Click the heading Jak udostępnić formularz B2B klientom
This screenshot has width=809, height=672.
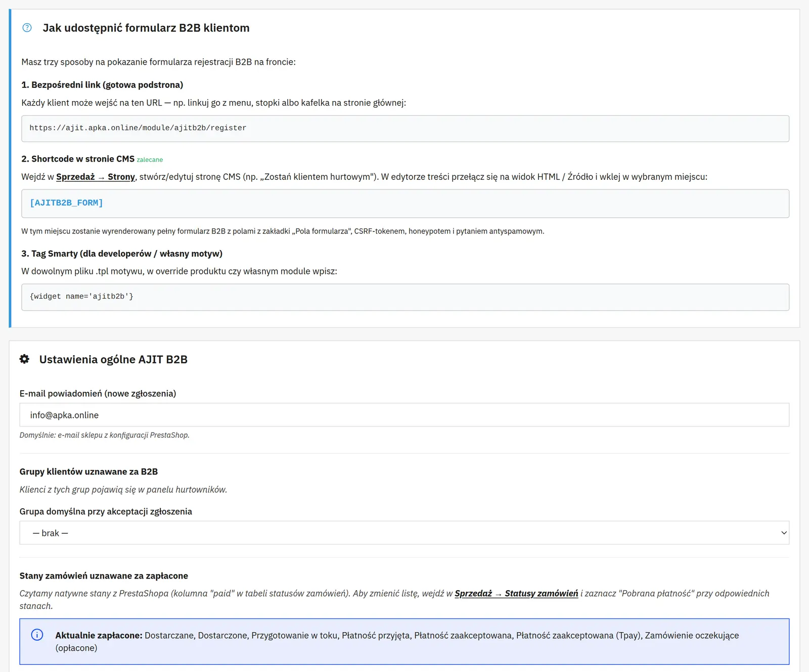(x=146, y=28)
